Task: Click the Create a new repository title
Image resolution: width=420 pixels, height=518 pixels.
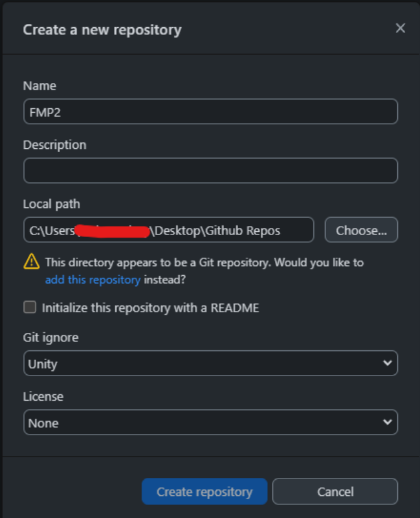Action: tap(102, 30)
